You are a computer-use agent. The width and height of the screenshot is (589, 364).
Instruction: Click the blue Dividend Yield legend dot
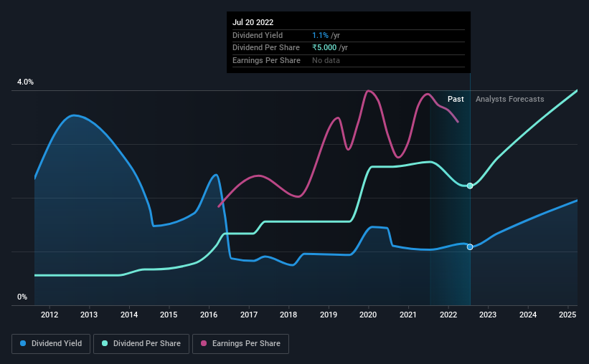(x=23, y=343)
